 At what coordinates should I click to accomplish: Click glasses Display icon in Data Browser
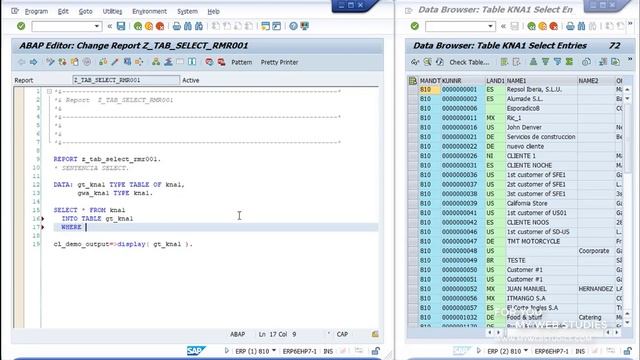pos(415,62)
